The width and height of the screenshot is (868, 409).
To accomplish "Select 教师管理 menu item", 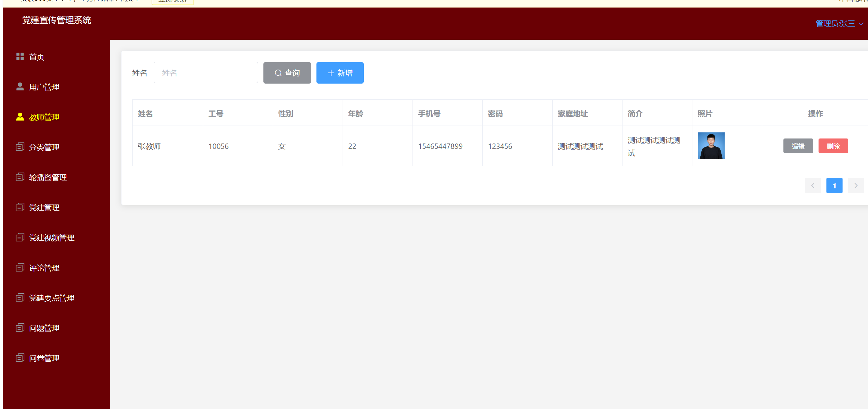I will coord(56,117).
